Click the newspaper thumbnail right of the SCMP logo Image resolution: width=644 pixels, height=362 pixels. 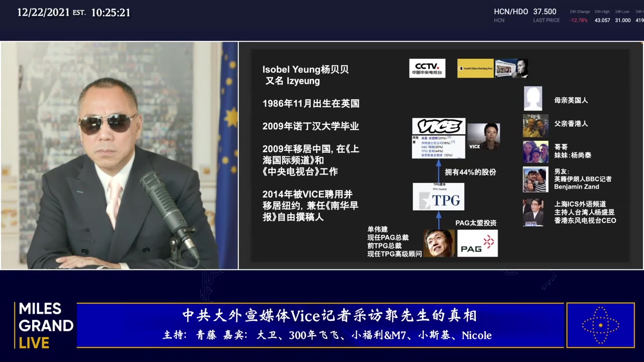pyautogui.click(x=512, y=68)
